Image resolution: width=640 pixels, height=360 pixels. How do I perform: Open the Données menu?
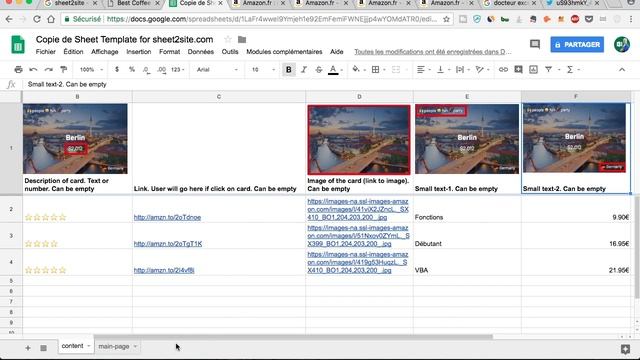[200, 52]
